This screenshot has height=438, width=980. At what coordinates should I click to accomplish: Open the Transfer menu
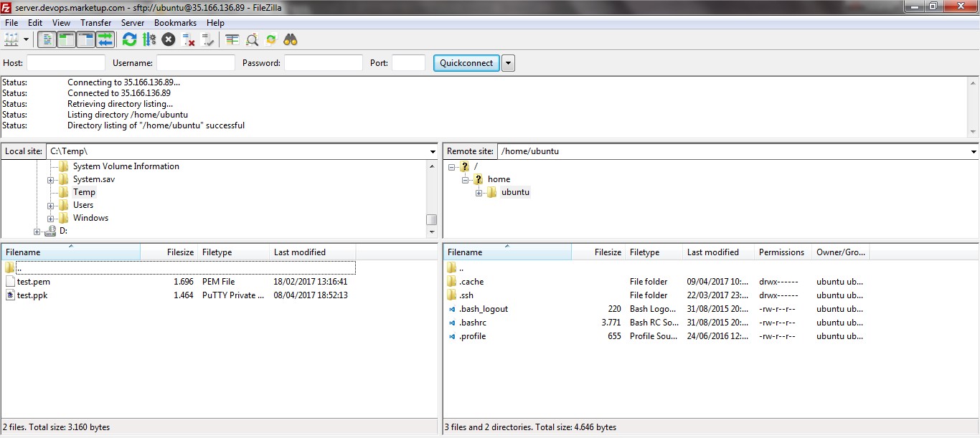pos(95,23)
